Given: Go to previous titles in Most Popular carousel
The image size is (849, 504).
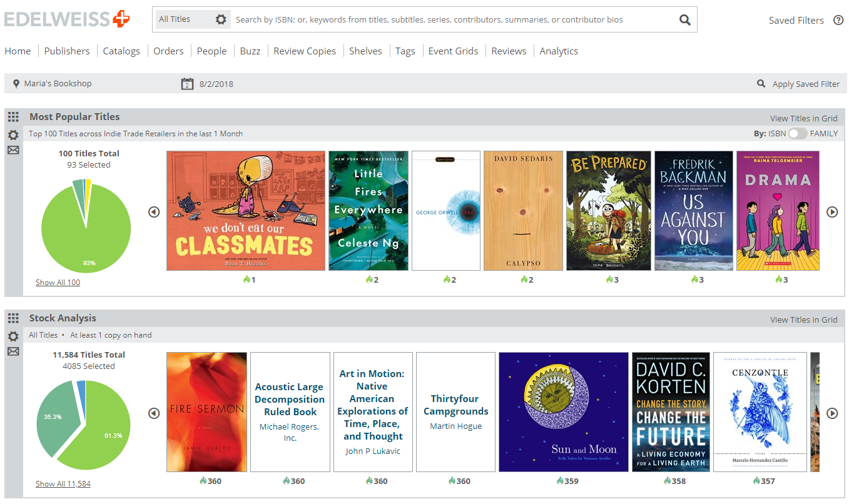Looking at the screenshot, I should point(154,212).
